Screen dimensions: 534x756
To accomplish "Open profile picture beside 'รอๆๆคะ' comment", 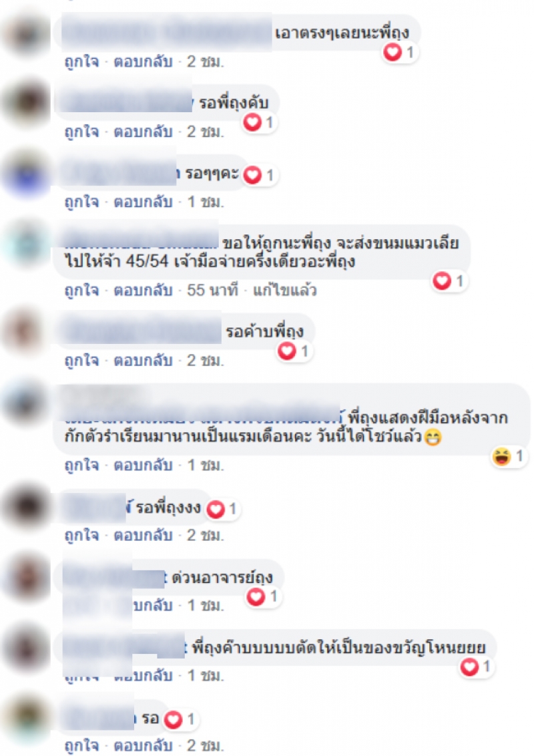I will pyautogui.click(x=26, y=174).
